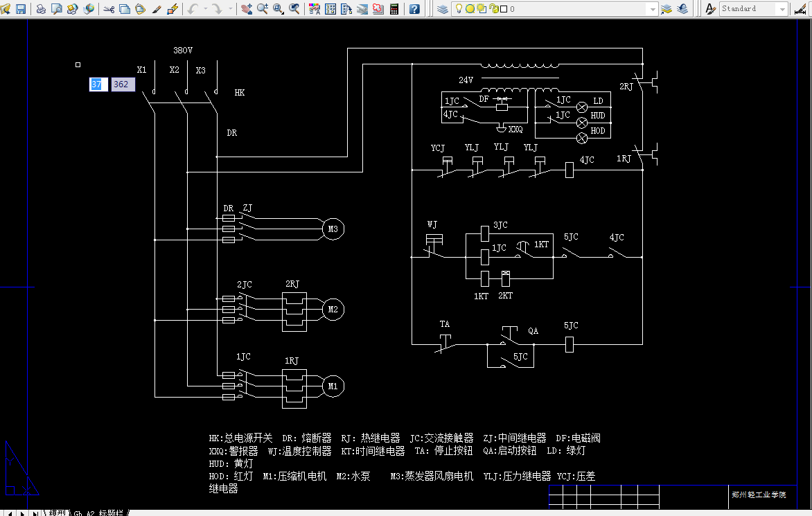The image size is (812, 516).
Task: Open Plot Preview with the magnifier page icon
Action: click(57, 9)
